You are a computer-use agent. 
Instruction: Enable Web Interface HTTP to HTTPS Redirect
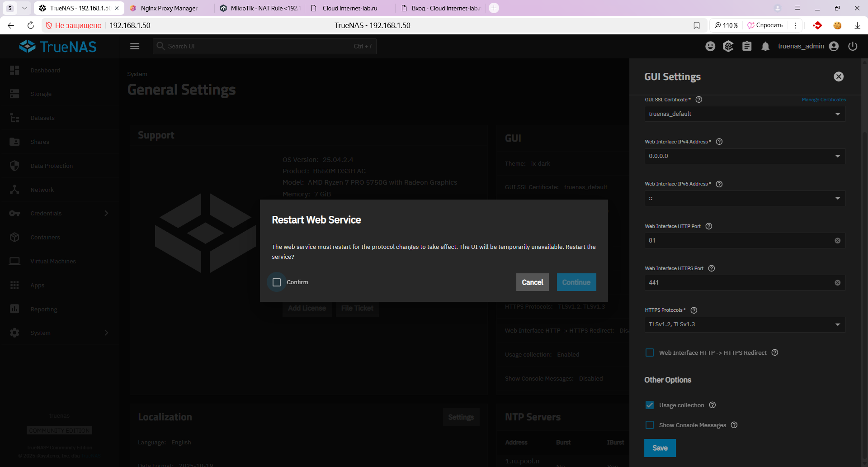pyautogui.click(x=650, y=353)
